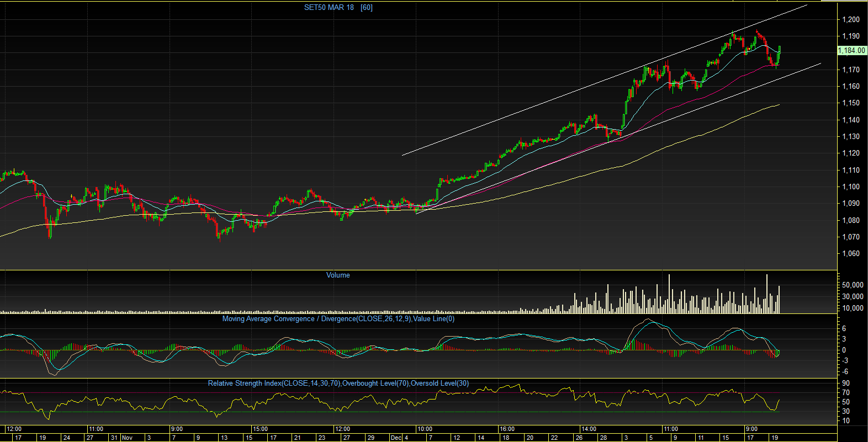Click the 10,000 volume axis label
Image resolution: width=868 pixels, height=442 pixels.
(x=853, y=308)
